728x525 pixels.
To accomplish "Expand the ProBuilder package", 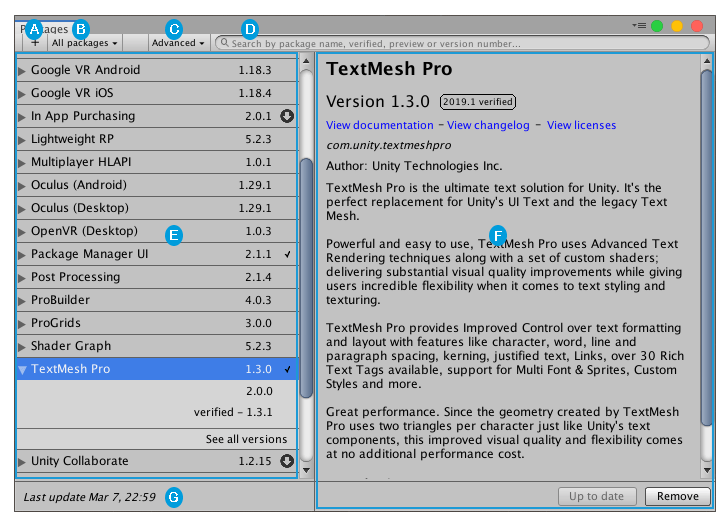I will coord(21,301).
